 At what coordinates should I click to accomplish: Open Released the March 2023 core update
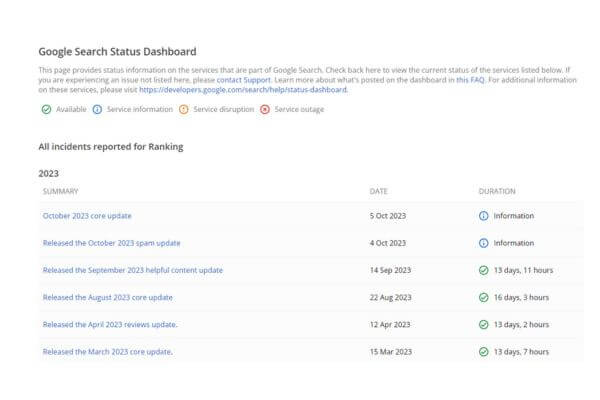108,352
